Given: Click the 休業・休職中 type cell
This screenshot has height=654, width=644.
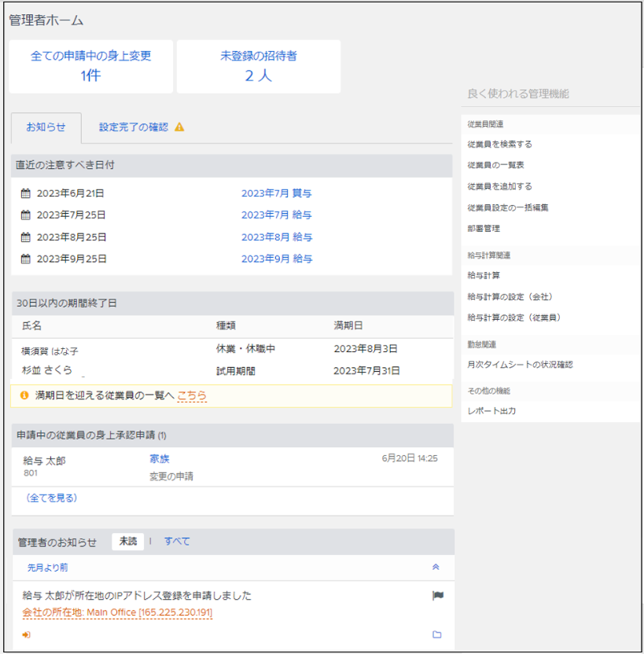Looking at the screenshot, I should (245, 349).
